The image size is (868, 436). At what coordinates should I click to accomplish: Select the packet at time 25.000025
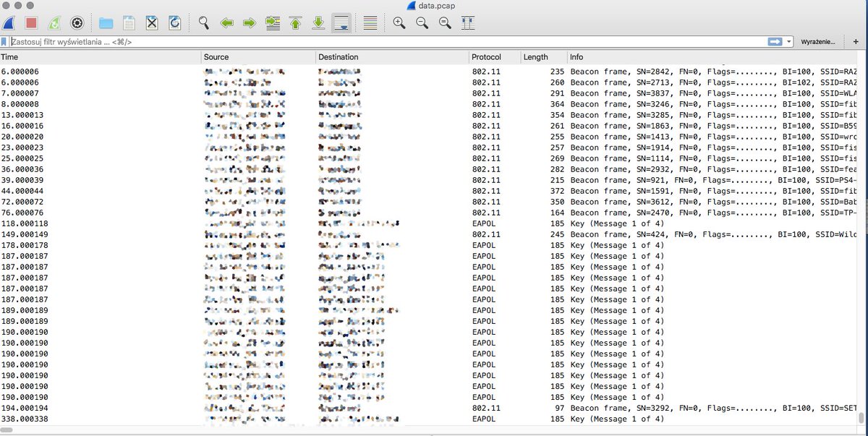430,158
